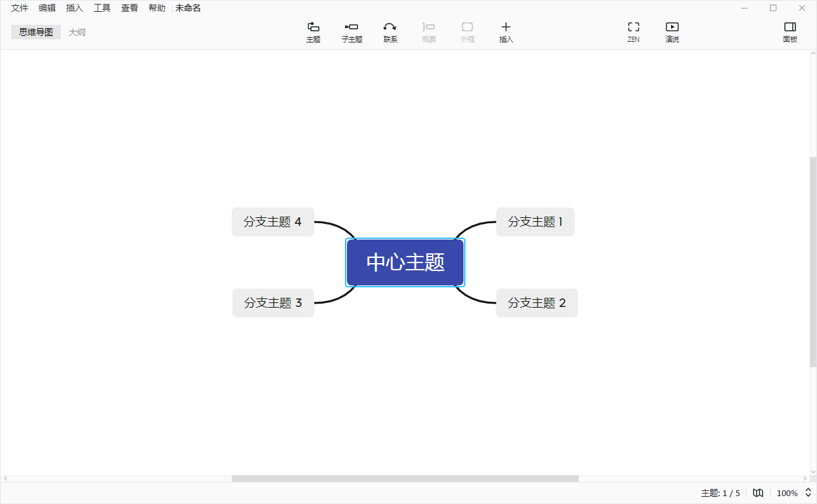The height and width of the screenshot is (504, 817).
Task: Minimize the application window
Action: coord(744,8)
